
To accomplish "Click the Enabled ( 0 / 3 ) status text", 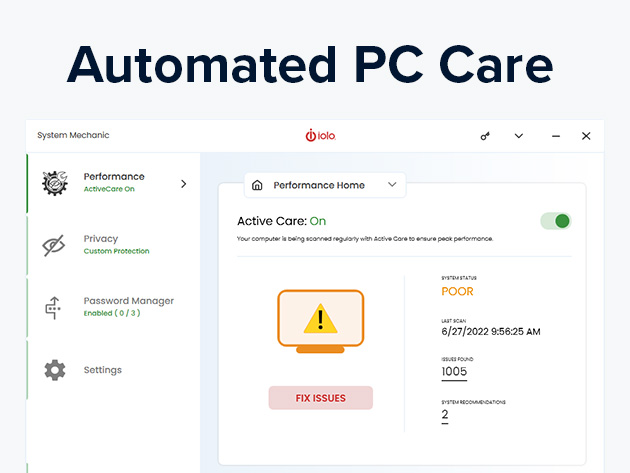I will coord(112,313).
